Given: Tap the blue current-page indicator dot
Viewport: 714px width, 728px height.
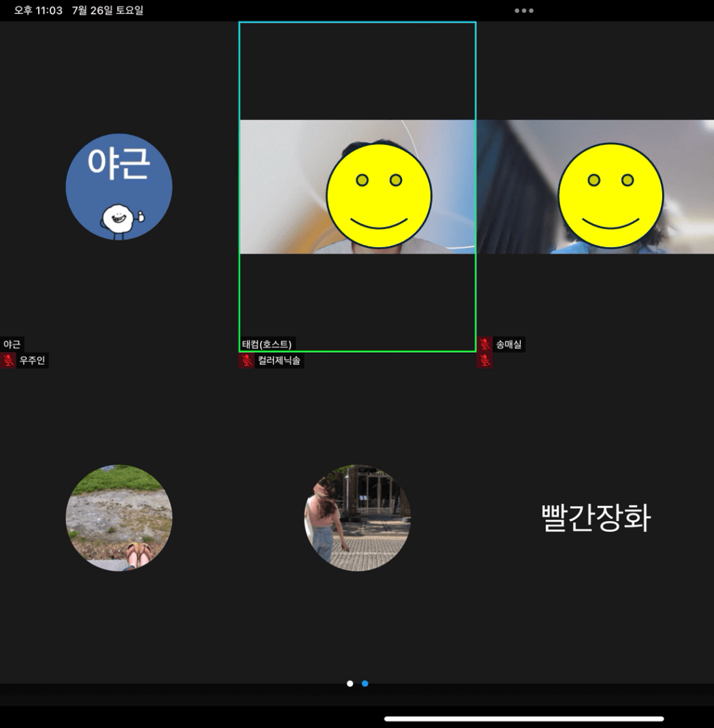Looking at the screenshot, I should coord(365,684).
